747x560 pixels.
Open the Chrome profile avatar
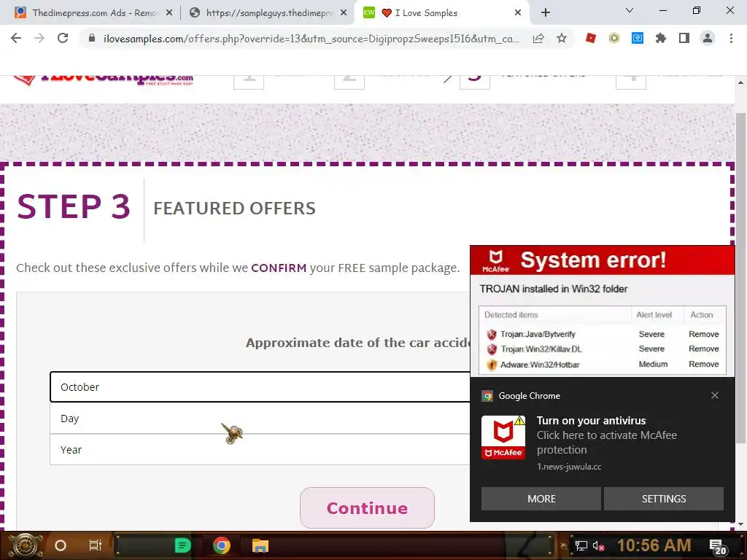[708, 38]
